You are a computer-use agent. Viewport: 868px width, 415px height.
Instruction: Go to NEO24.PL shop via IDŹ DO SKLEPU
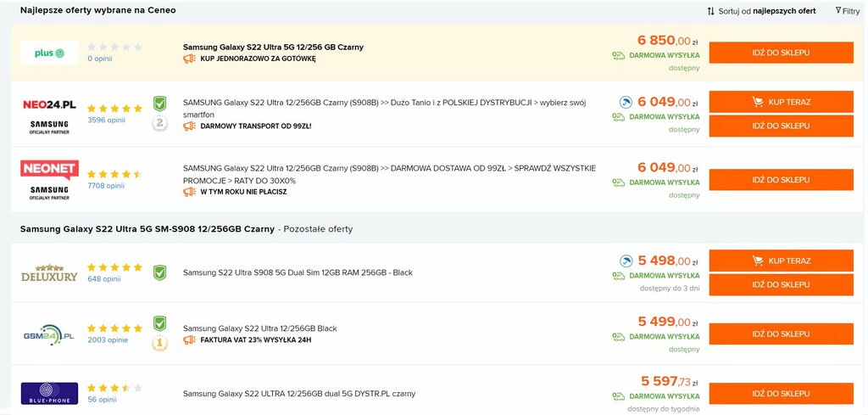click(781, 126)
